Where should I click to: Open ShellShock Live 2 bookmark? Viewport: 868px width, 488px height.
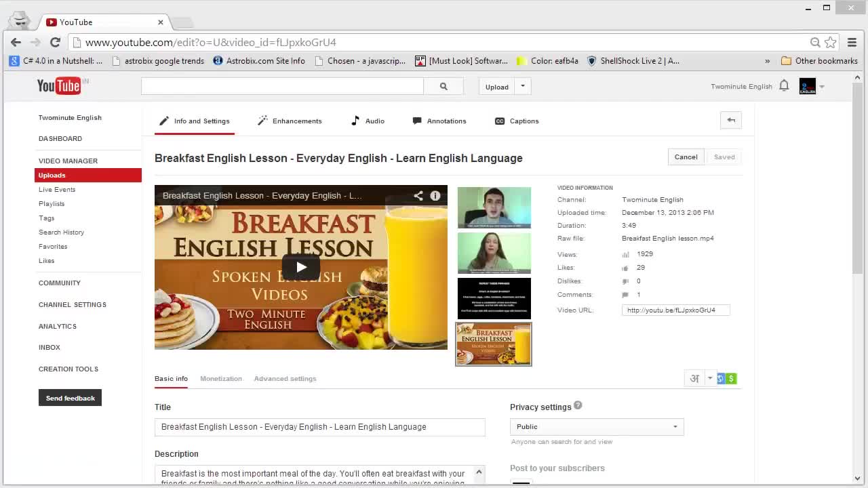(x=633, y=61)
